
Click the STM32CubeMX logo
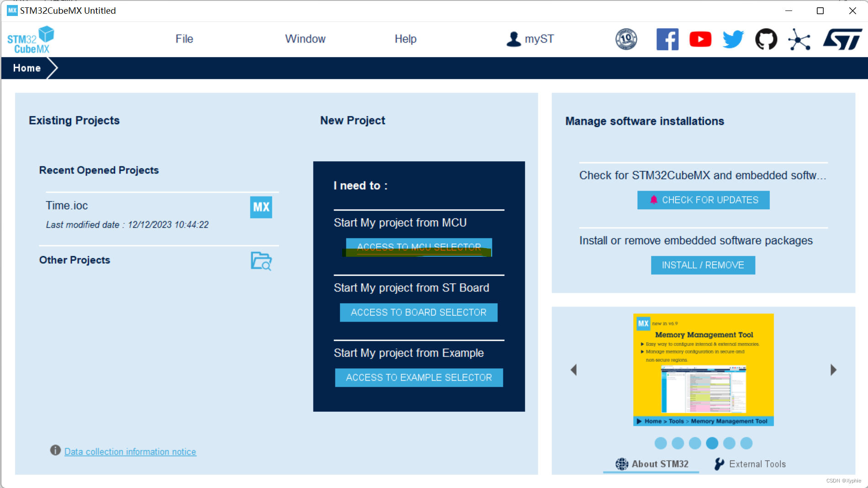[31, 40]
